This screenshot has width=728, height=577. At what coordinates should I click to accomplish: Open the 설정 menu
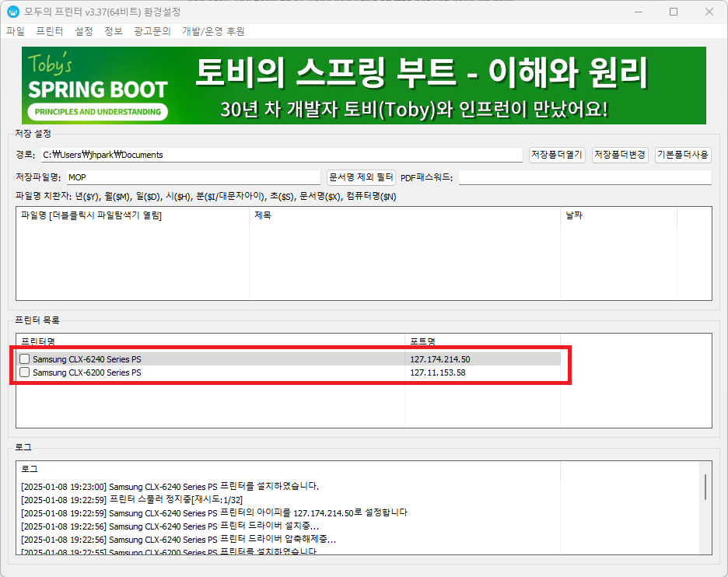[84, 31]
